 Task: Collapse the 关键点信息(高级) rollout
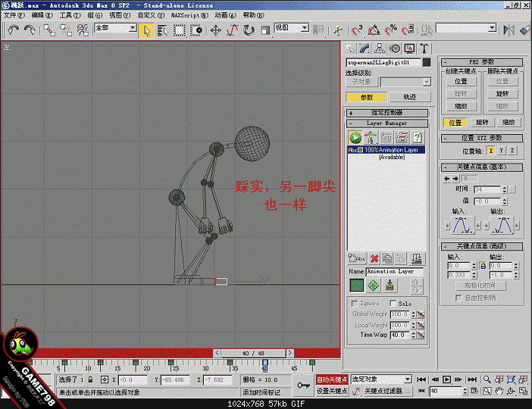[x=482, y=246]
